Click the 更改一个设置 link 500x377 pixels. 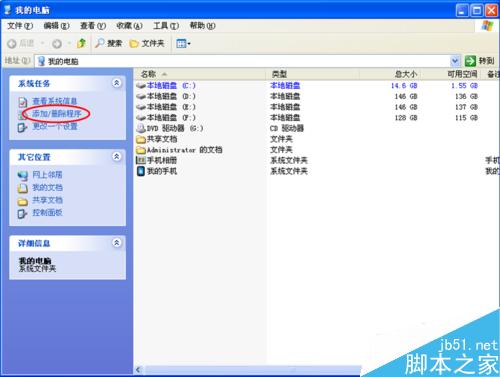point(55,126)
